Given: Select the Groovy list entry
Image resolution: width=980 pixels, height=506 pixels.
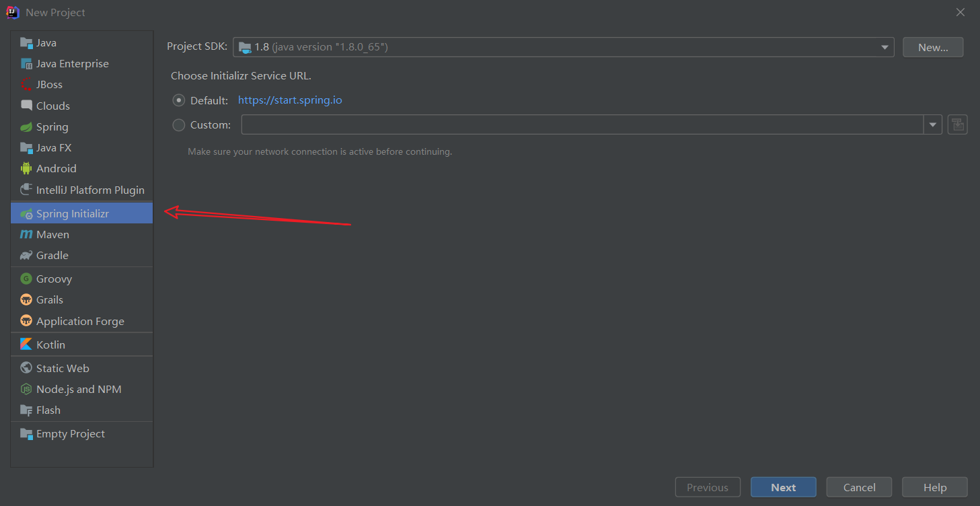Looking at the screenshot, I should click(x=82, y=279).
